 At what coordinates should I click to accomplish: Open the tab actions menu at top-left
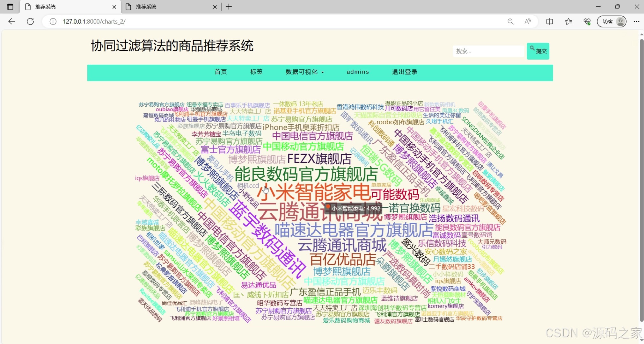(10, 6)
